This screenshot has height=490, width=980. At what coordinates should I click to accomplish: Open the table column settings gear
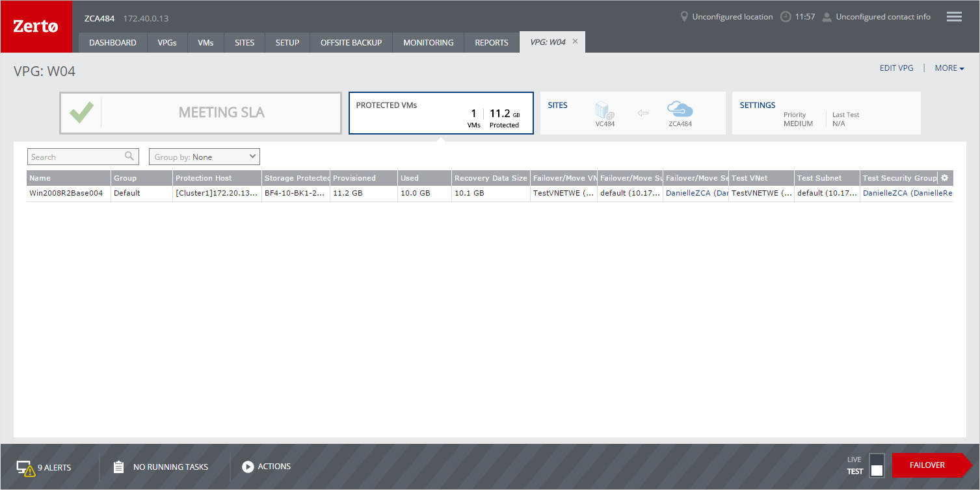click(x=945, y=177)
